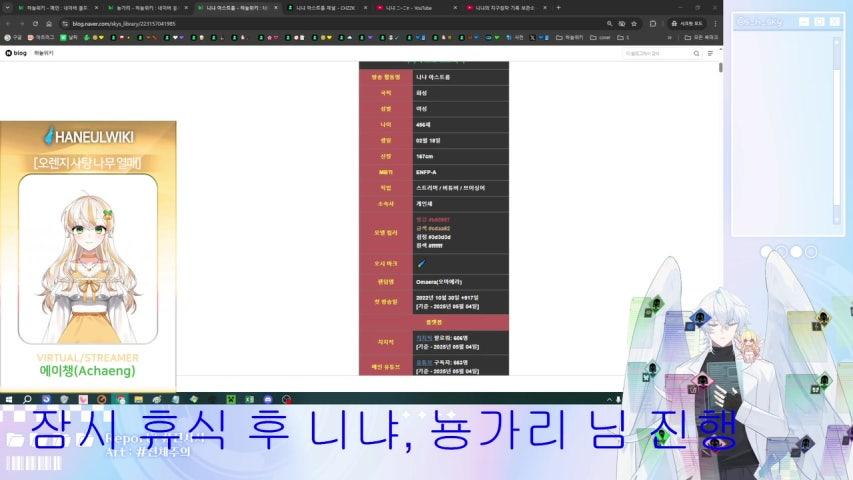Click the incognito mode button
This screenshot has width=853, height=480.
point(687,24)
